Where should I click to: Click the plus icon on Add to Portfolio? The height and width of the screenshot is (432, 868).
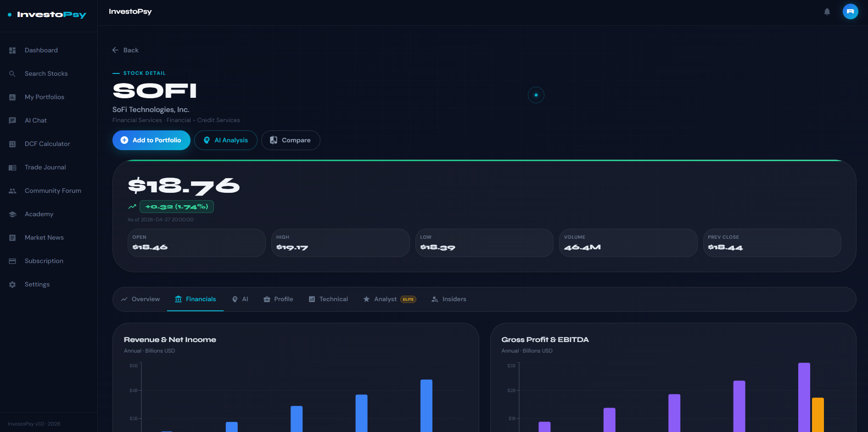[x=124, y=140]
